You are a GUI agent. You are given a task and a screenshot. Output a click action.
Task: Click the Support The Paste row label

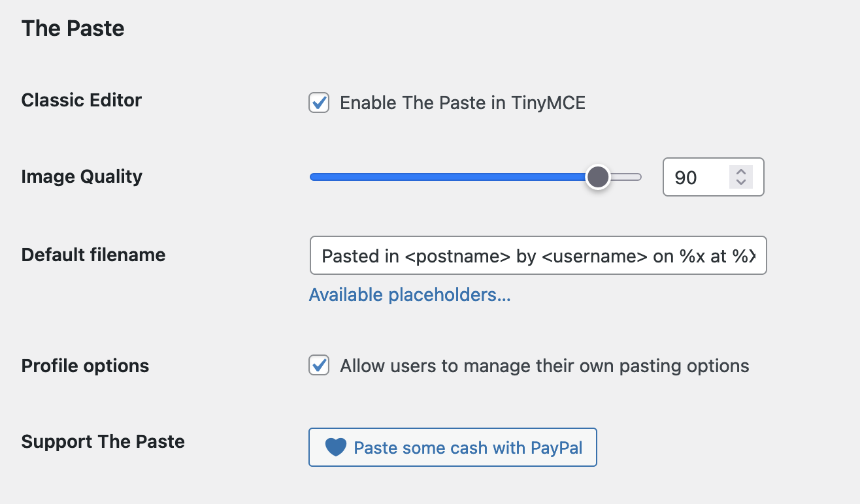103,442
